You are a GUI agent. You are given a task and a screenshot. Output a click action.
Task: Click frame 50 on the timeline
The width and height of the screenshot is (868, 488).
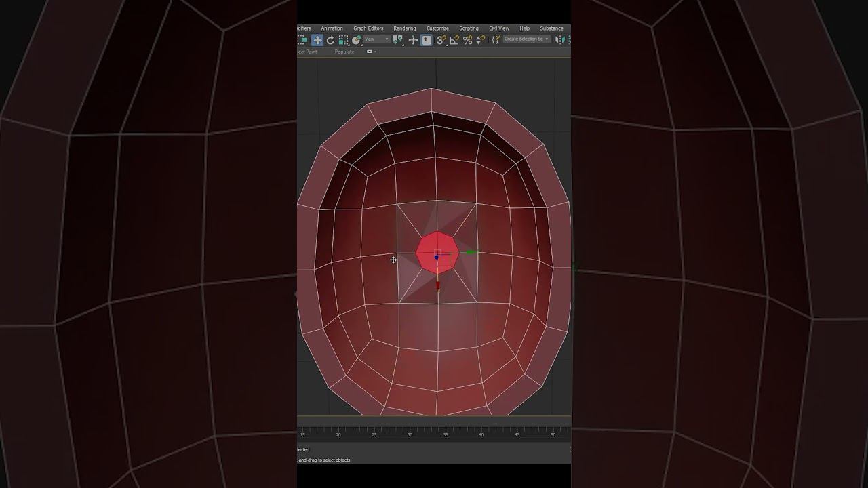[553, 434]
